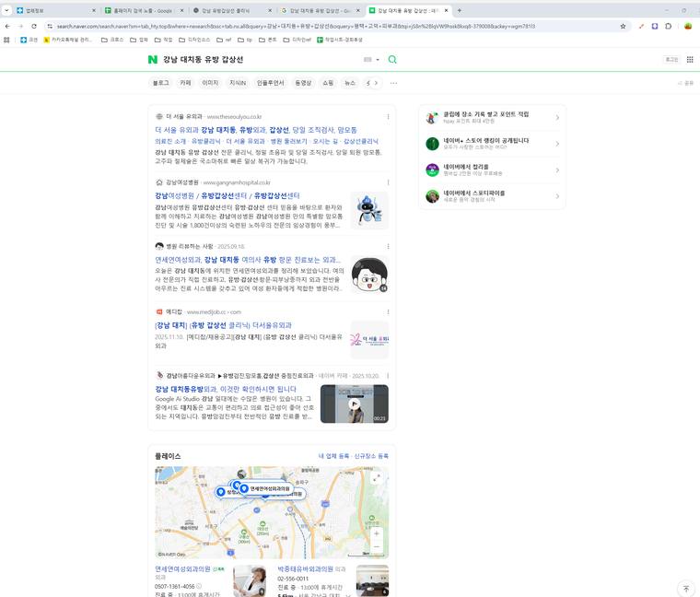Screen dimensions: 700x597
Task: Click the 오시는 길 sublink
Action: pyautogui.click(x=325, y=141)
